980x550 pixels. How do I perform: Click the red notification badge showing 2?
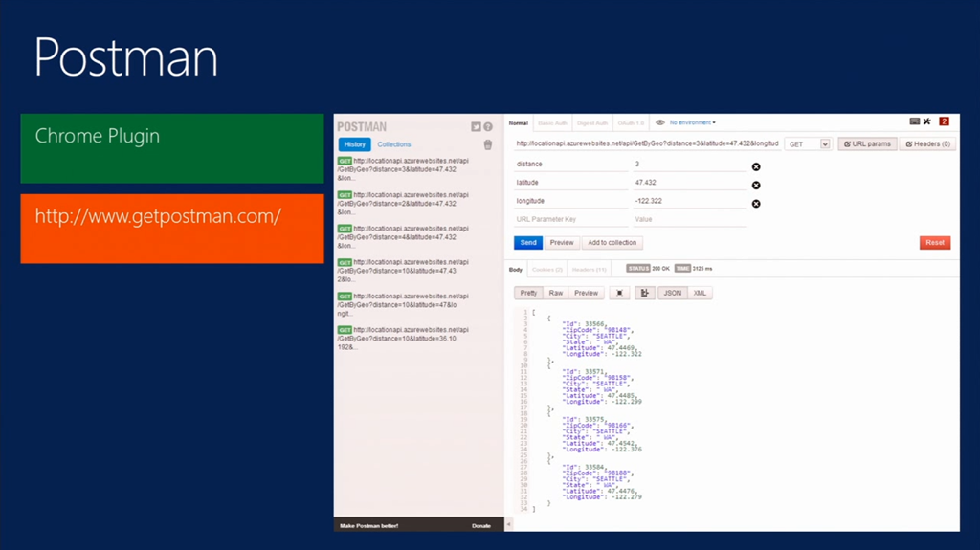945,121
